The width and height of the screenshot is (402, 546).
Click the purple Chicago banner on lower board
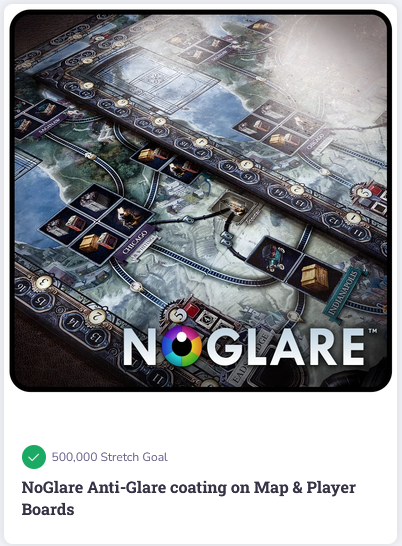138,241
